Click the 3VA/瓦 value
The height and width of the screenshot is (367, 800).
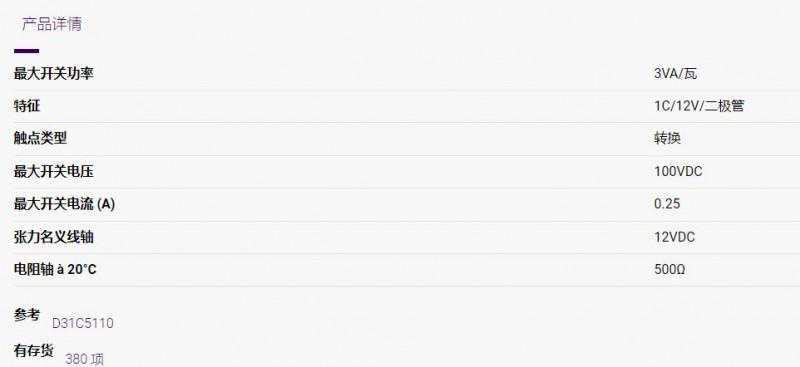point(675,74)
